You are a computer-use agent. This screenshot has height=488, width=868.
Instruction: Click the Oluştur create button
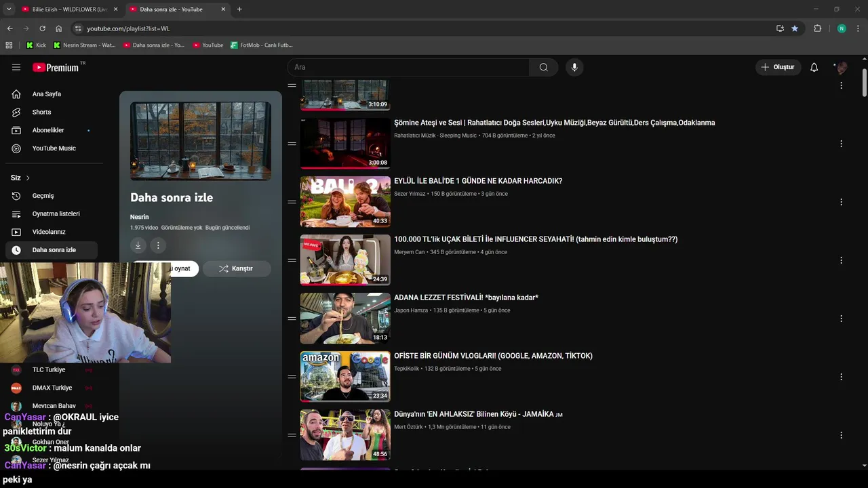pos(778,67)
